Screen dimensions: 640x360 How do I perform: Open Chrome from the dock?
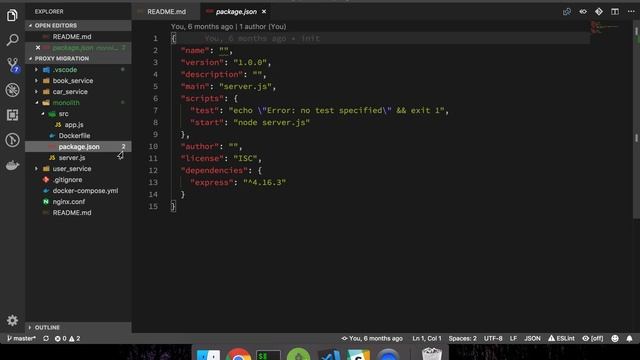pos(238,354)
